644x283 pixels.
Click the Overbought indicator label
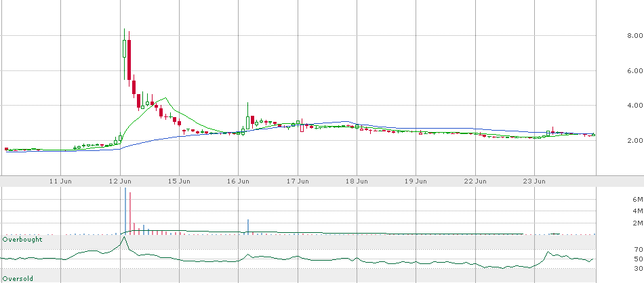tap(22, 239)
